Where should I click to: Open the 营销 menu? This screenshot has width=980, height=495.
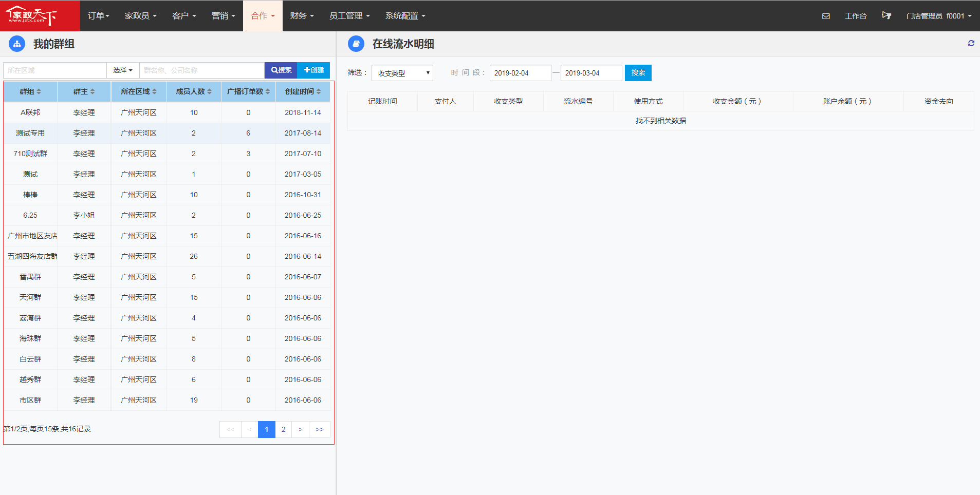224,16
